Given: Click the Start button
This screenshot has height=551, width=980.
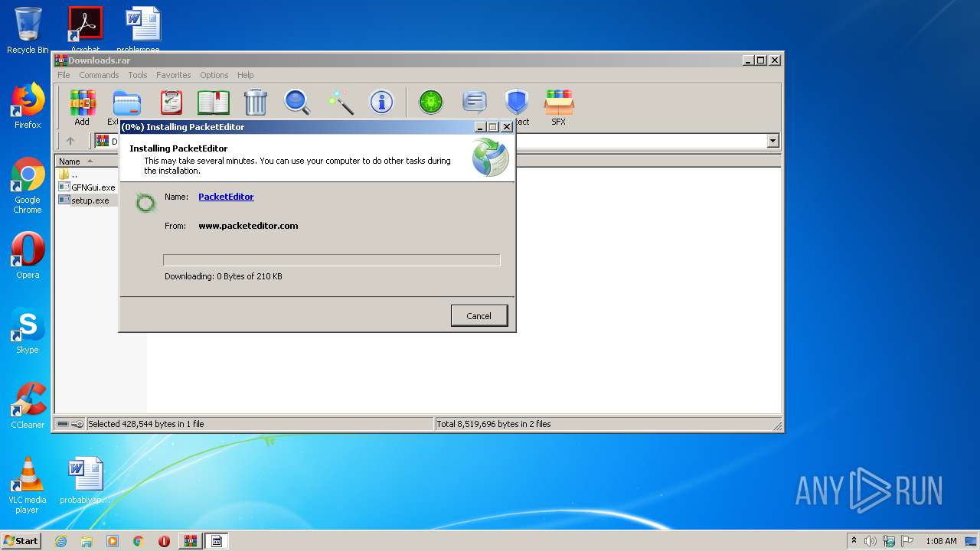Looking at the screenshot, I should [21, 541].
